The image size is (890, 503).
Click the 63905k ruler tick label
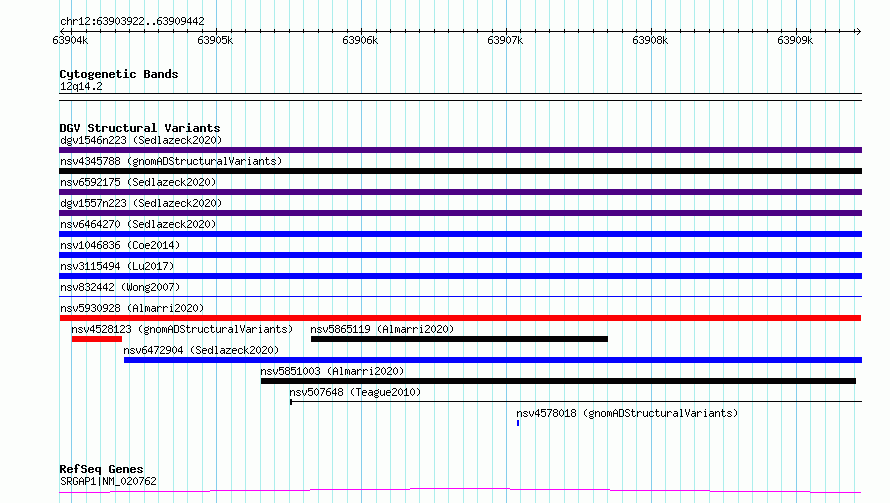pyautogui.click(x=215, y=40)
